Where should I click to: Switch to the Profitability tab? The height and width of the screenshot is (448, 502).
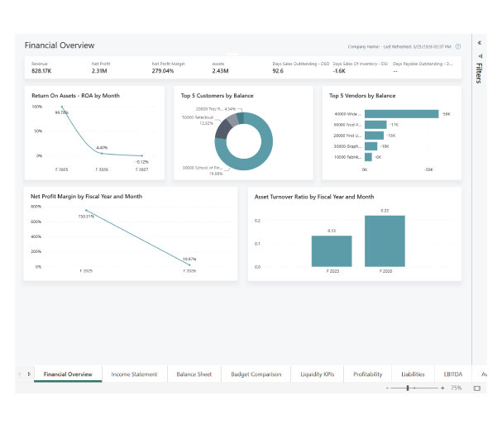tap(367, 374)
